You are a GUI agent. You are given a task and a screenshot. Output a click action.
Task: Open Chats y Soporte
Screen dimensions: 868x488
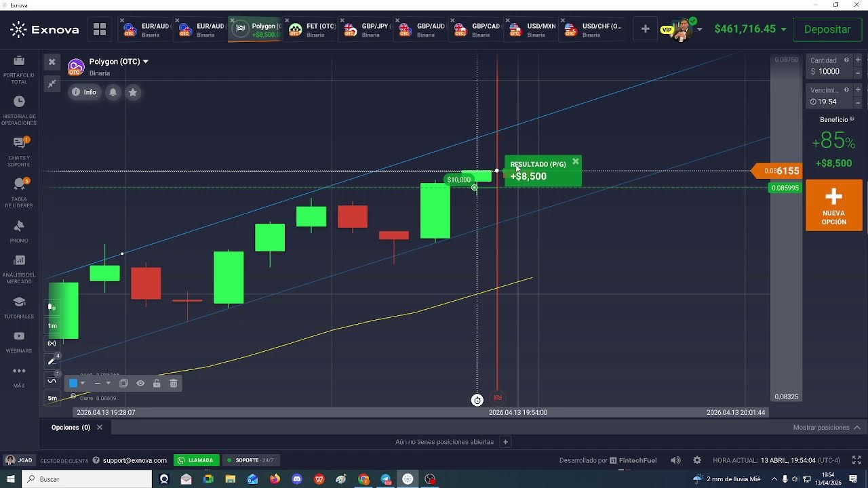click(19, 152)
